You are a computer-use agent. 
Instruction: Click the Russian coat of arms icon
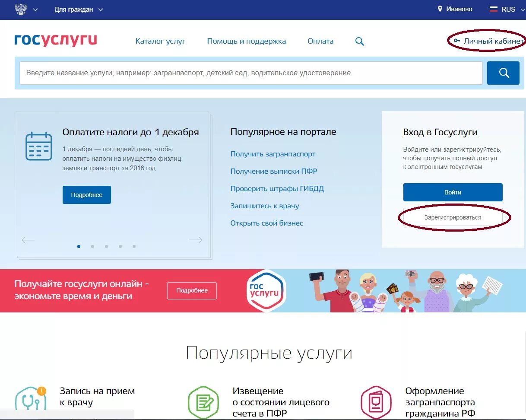[21, 9]
